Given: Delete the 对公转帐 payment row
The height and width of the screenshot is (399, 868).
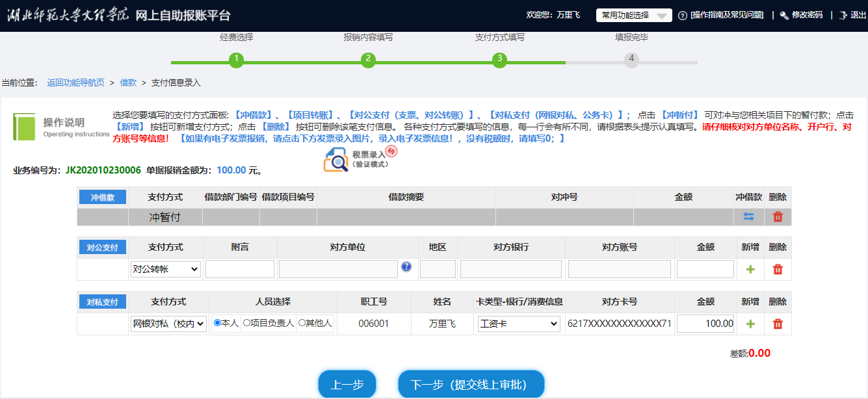Looking at the screenshot, I should [x=778, y=269].
